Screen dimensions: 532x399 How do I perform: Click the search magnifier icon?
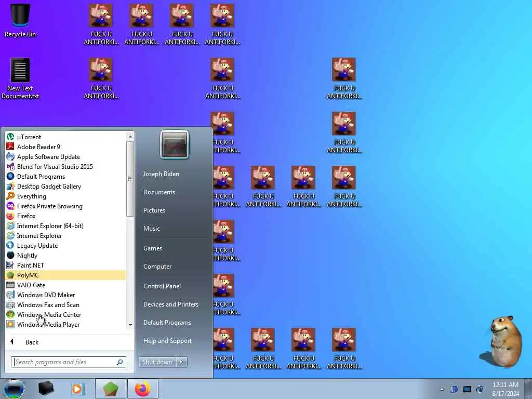point(120,362)
